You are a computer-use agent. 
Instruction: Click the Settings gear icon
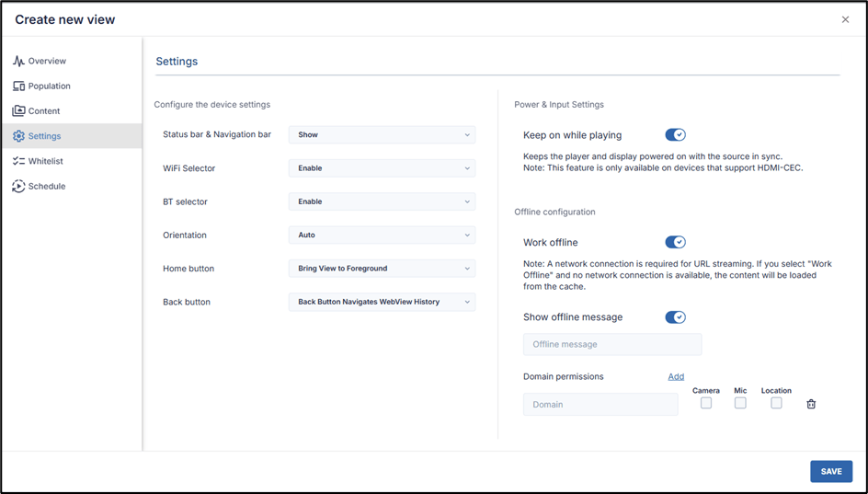coord(18,136)
